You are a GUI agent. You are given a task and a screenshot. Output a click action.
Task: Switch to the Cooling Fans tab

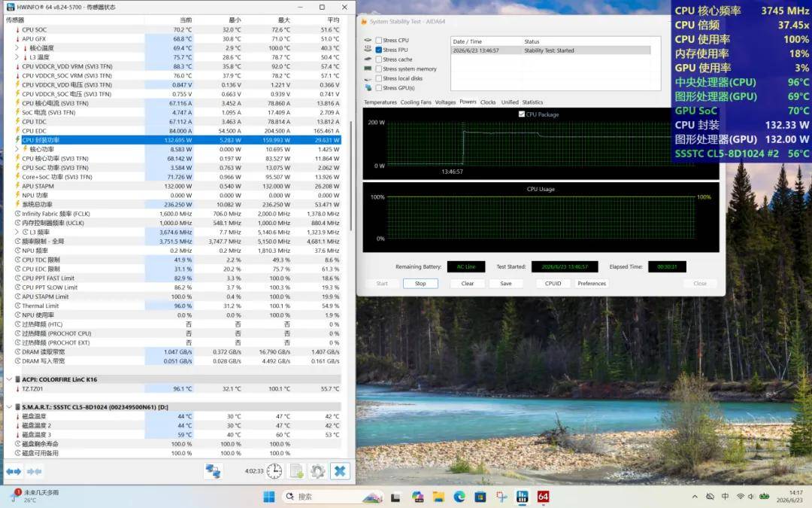pyautogui.click(x=415, y=102)
